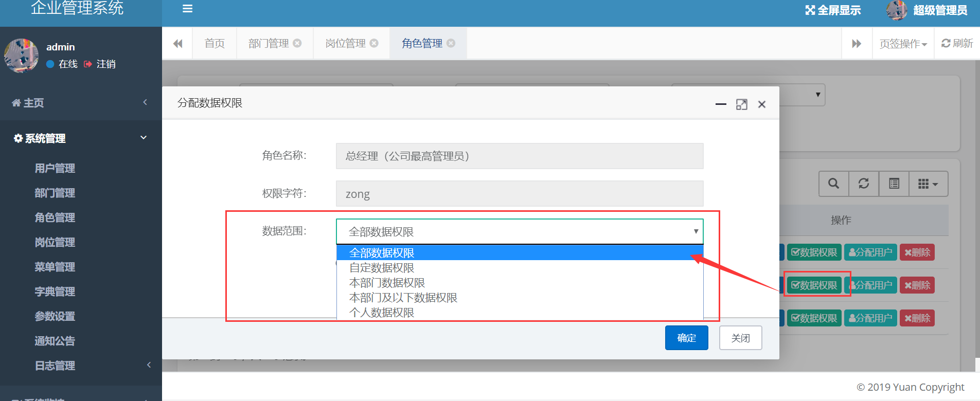Open 菜单管理 in the sidebar

pos(55,267)
